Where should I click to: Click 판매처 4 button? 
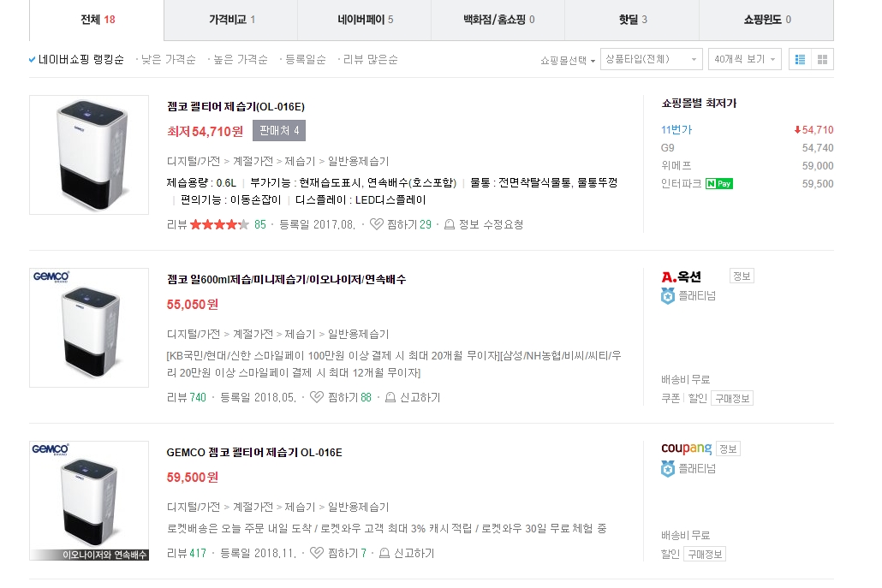click(x=279, y=130)
